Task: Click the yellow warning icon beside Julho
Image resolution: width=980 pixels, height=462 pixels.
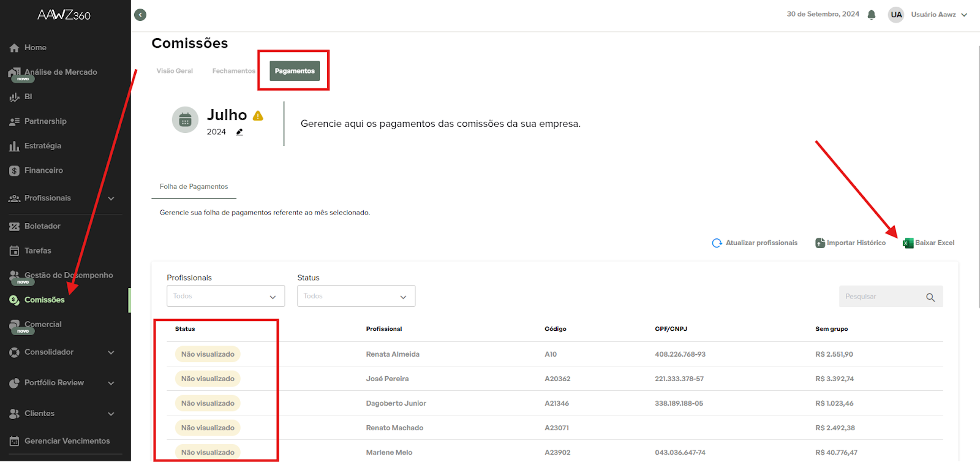Action: (258, 116)
